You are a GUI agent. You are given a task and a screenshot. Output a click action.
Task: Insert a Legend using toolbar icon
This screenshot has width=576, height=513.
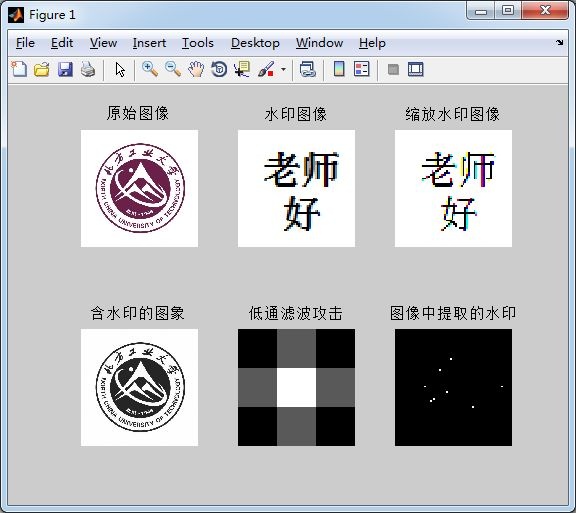tap(361, 69)
